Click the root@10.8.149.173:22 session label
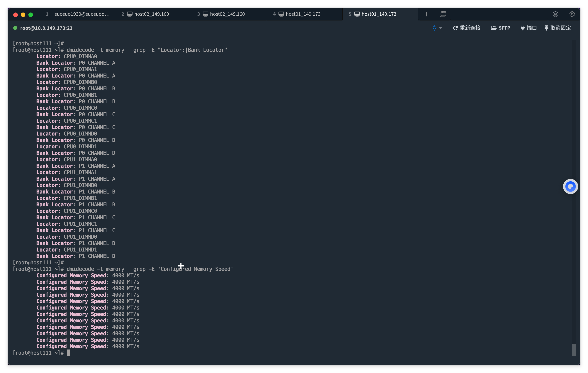This screenshot has height=373, width=588. (46, 28)
